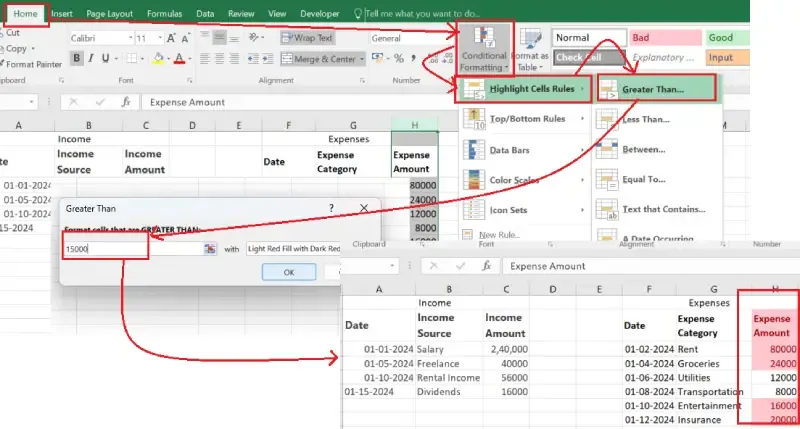Click Increase Font Size icon
The image size is (800, 429).
click(x=171, y=38)
